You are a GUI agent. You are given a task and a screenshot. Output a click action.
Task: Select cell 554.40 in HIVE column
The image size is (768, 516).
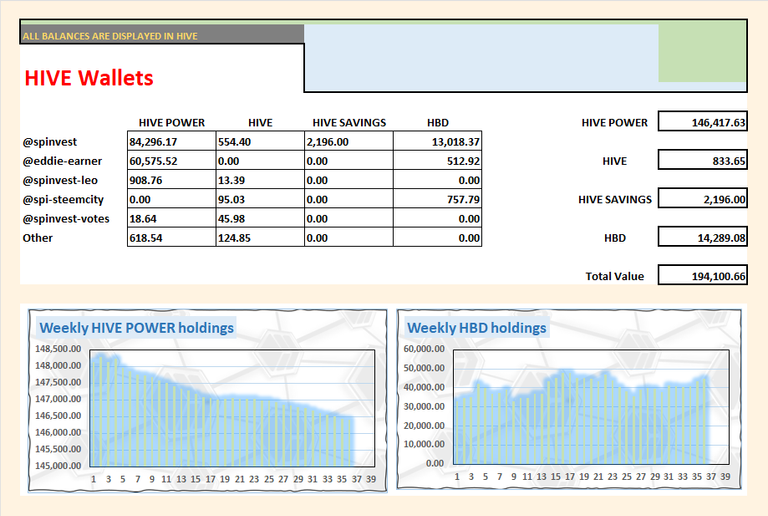260,141
